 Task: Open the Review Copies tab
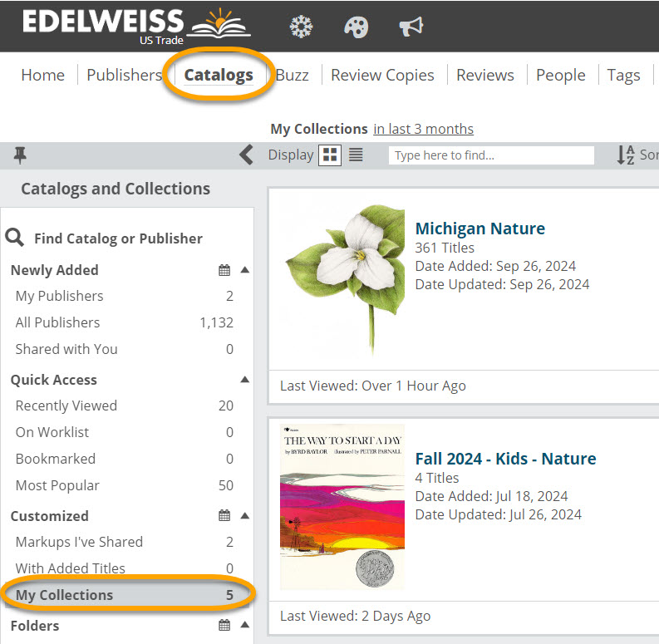coord(382,76)
